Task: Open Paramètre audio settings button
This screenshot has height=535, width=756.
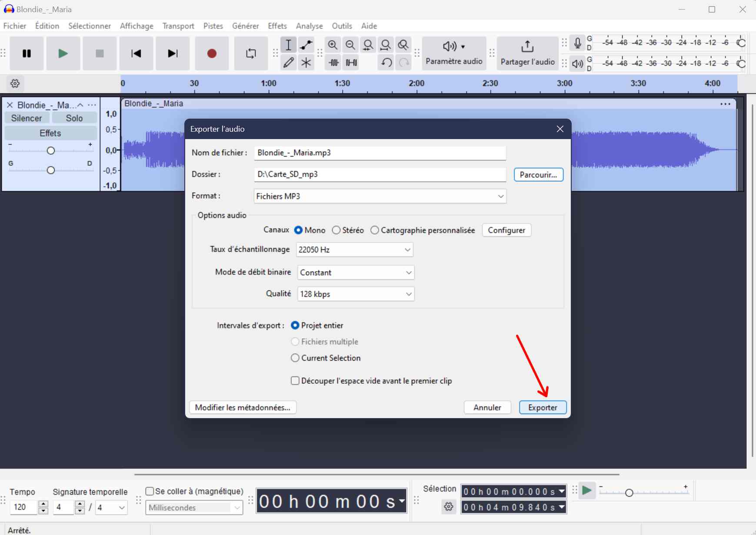Action: (454, 53)
